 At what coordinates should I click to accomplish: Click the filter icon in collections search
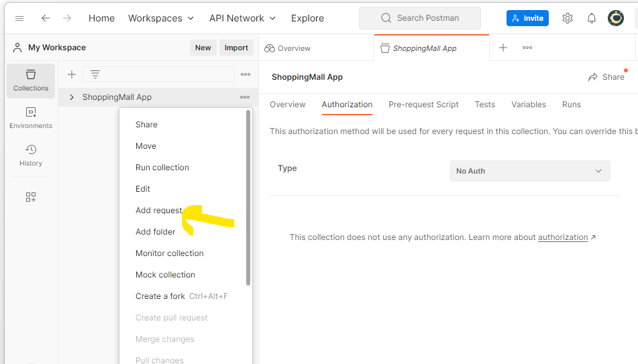[95, 74]
